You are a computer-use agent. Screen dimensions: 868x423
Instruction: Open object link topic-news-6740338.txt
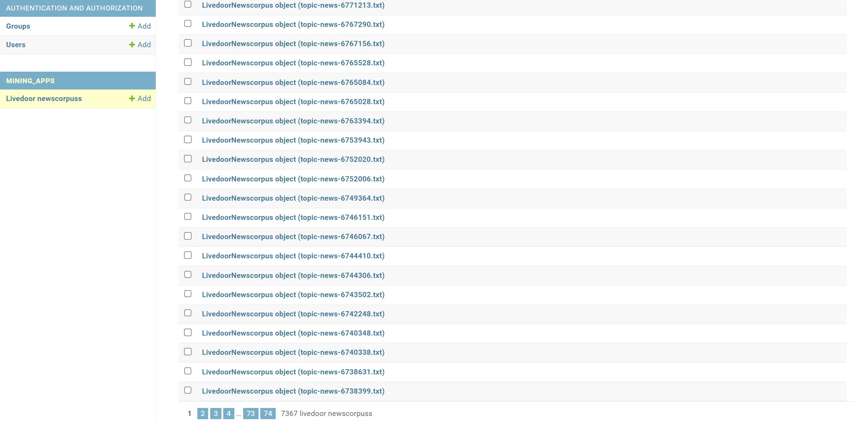tap(293, 352)
